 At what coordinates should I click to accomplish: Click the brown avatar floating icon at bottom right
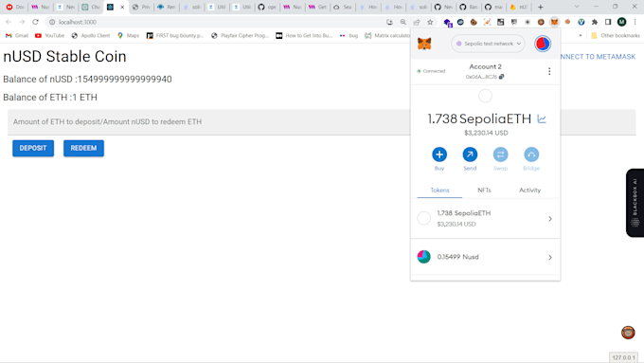[x=628, y=332]
